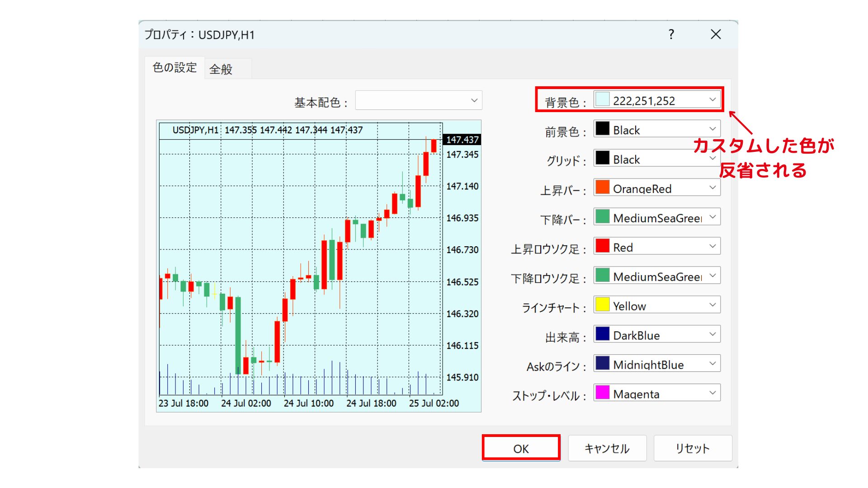This screenshot has height=488, width=868.
Task: Close the USDJPY properties dialog
Action: (716, 34)
